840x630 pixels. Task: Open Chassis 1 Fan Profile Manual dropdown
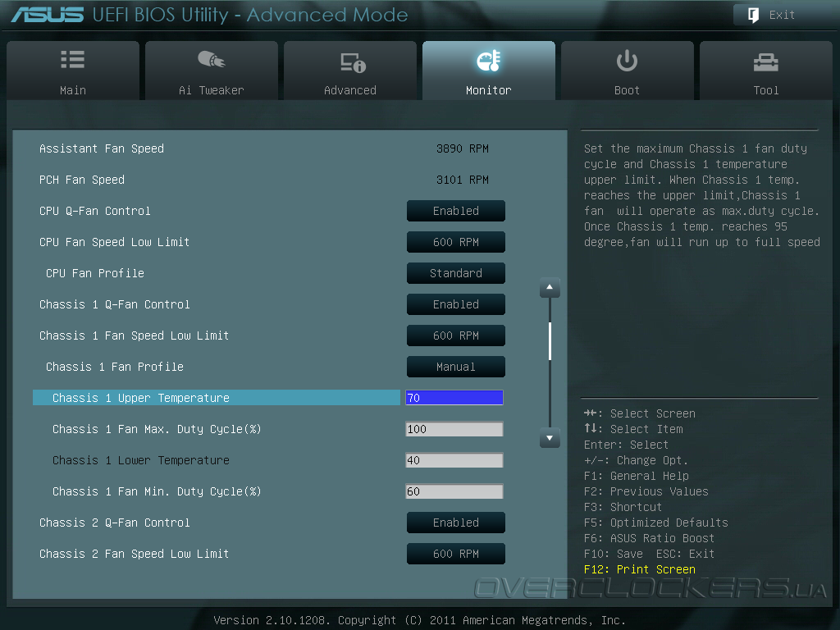(456, 367)
